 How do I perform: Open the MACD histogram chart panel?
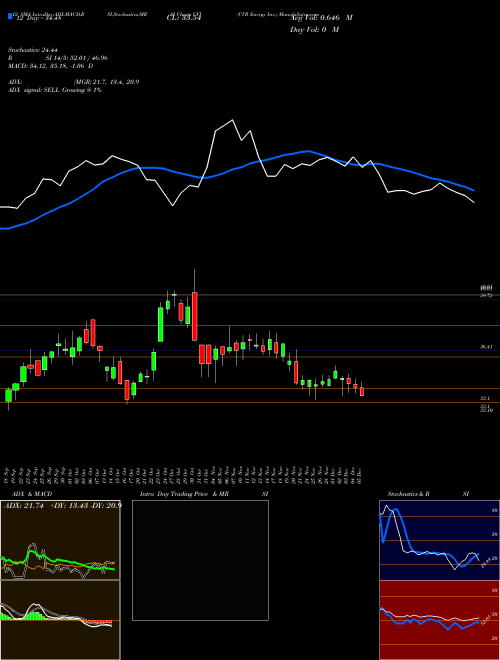[60, 620]
